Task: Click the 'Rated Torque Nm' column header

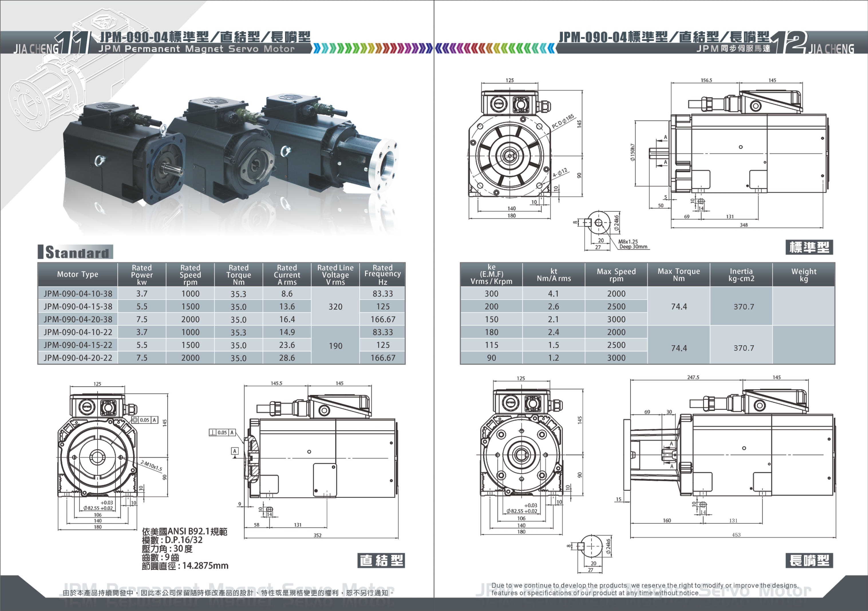Action: tap(239, 275)
